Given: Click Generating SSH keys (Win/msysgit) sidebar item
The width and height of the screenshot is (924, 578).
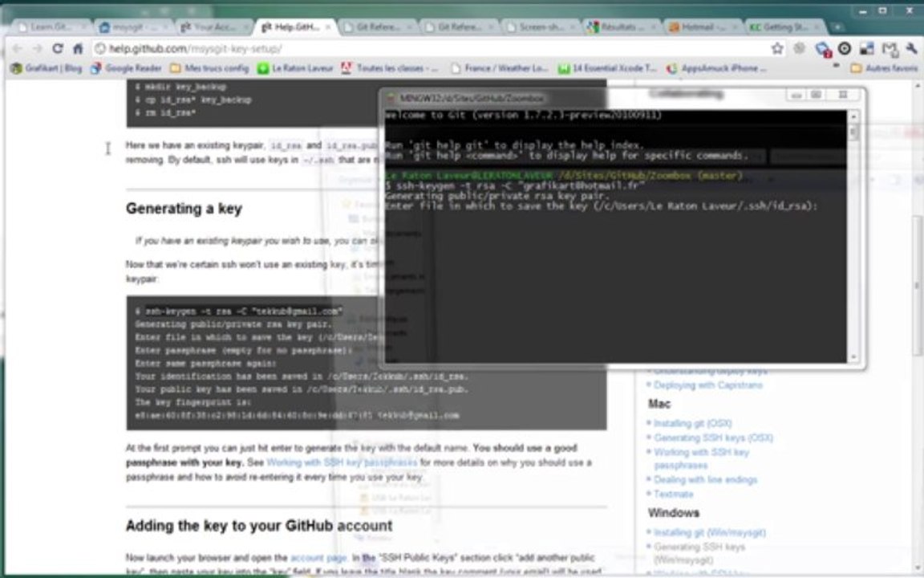Looking at the screenshot, I should coord(699,553).
